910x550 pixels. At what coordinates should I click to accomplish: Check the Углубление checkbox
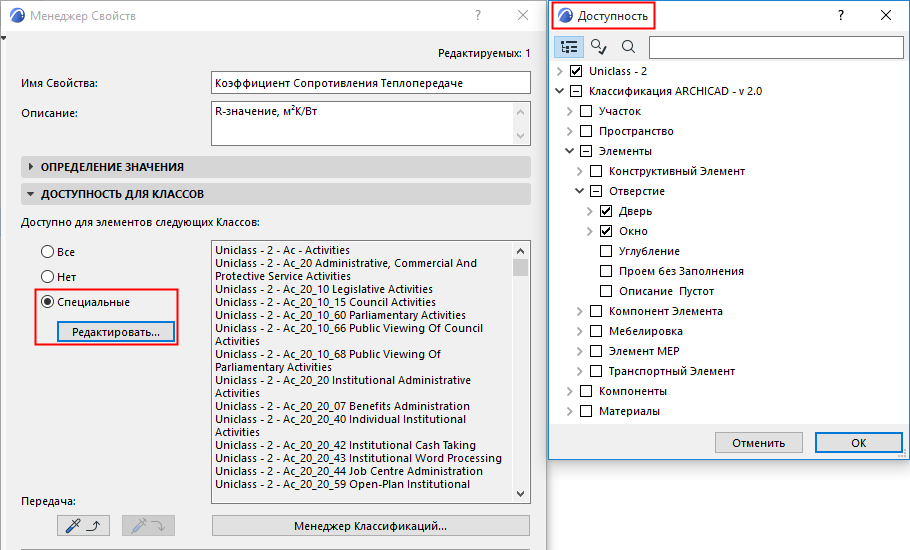606,251
